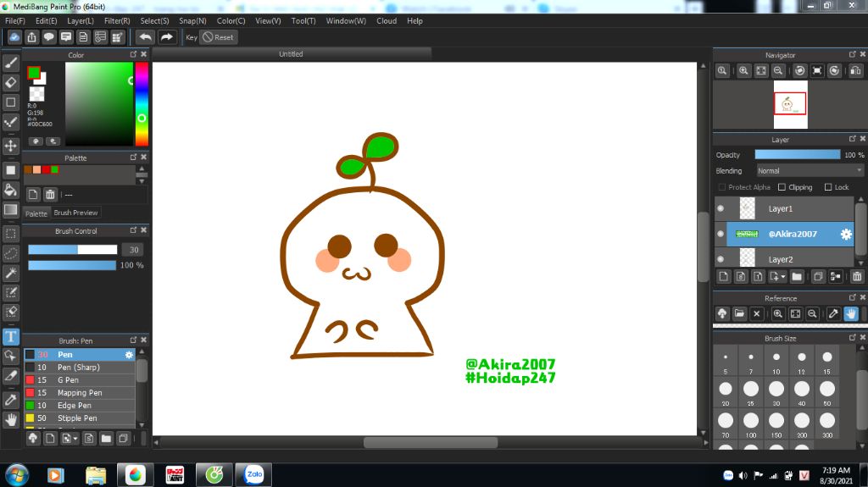Select the Stipple Pen brush
The image size is (868, 487).
click(x=79, y=418)
